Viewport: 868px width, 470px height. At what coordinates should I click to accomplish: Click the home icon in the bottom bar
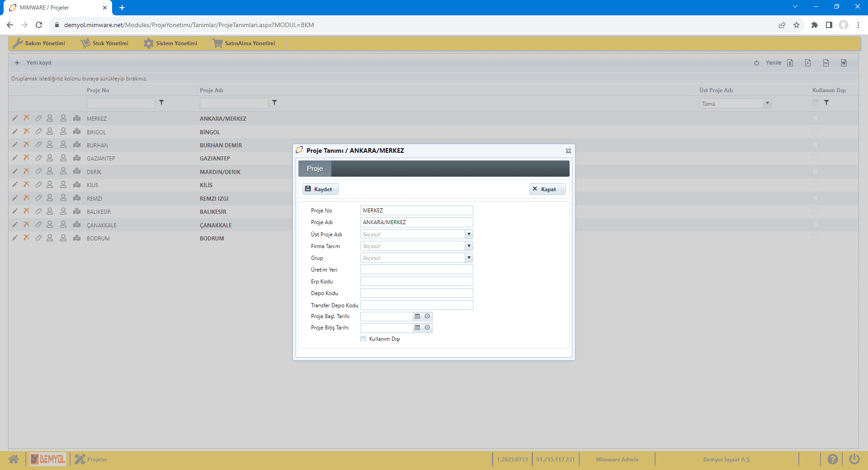[x=14, y=459]
